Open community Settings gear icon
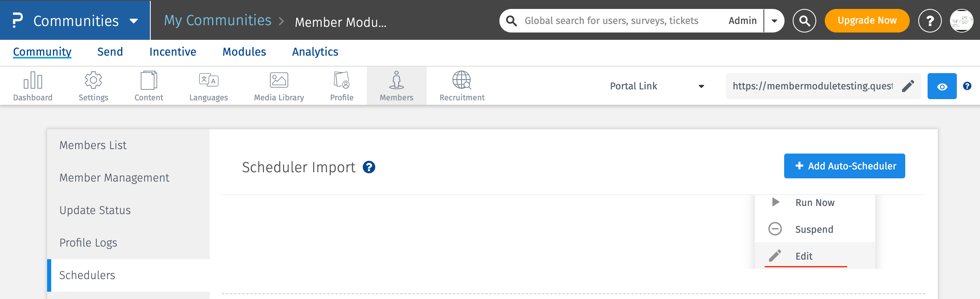Screen dimensions: 980x299 (93, 80)
